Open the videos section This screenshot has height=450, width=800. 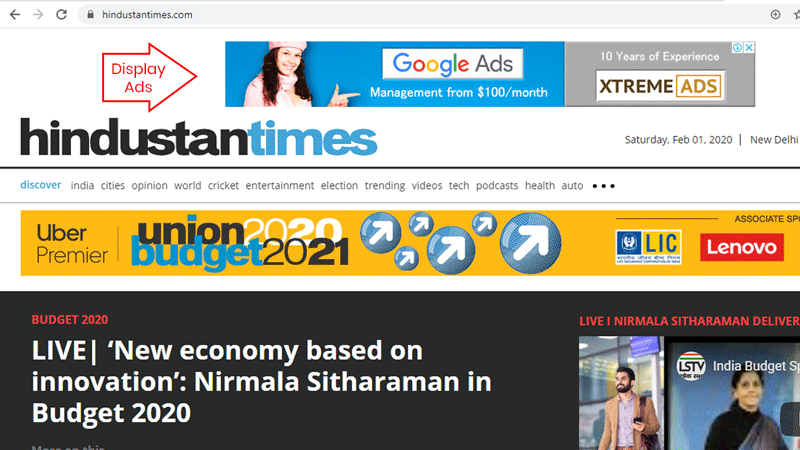[x=427, y=185]
